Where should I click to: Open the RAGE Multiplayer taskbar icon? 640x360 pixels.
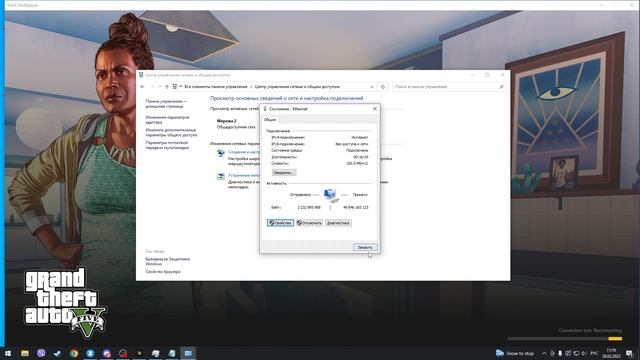coord(139,353)
